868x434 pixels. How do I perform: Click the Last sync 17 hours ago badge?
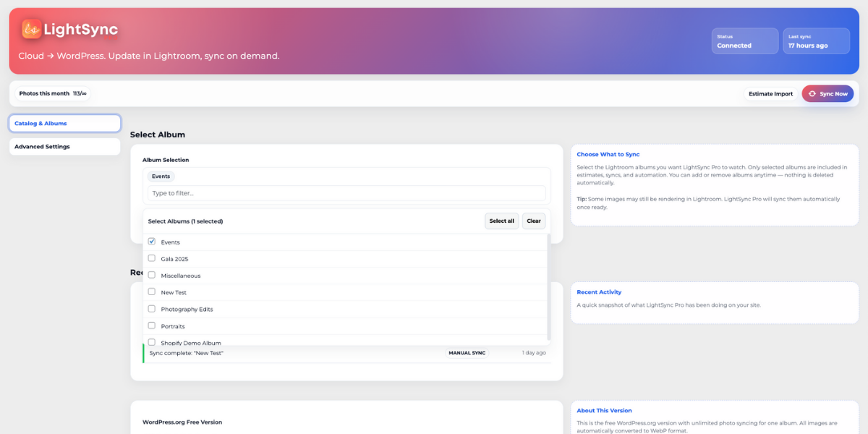[816, 41]
